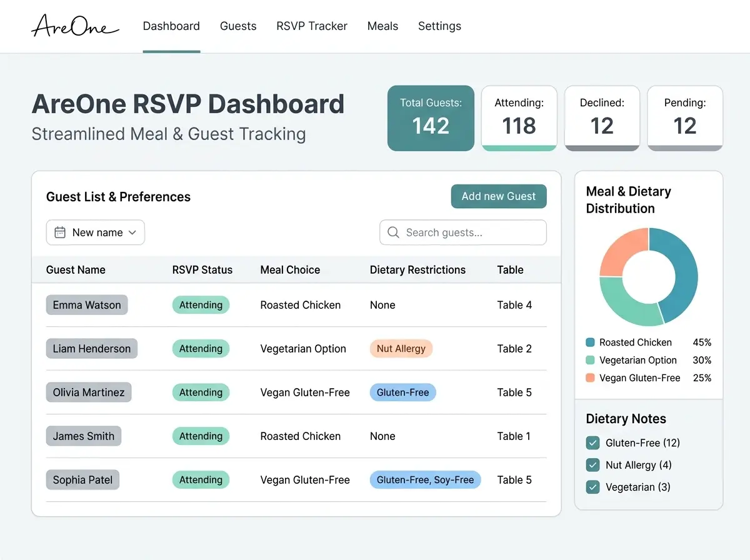Click Olivia Martinez's Gluten-Free tag
This screenshot has width=750, height=560.
coord(403,392)
